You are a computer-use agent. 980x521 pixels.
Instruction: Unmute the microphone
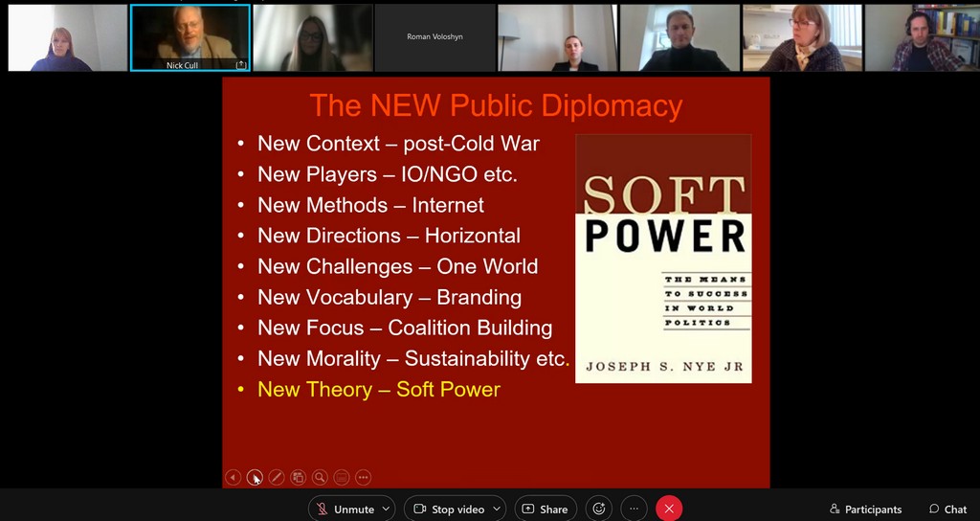click(x=345, y=509)
